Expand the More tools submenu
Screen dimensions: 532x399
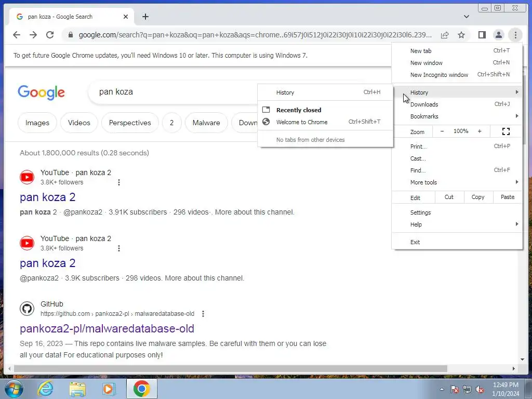[457, 182]
